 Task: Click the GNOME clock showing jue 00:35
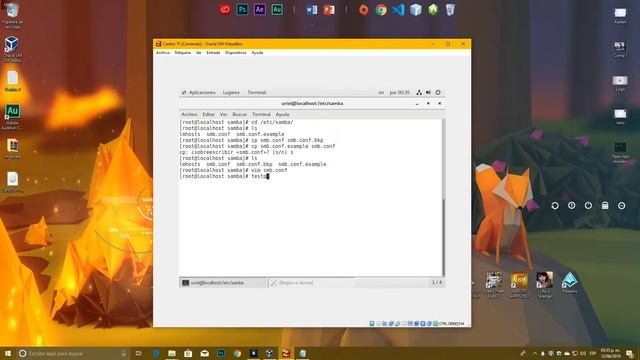400,93
